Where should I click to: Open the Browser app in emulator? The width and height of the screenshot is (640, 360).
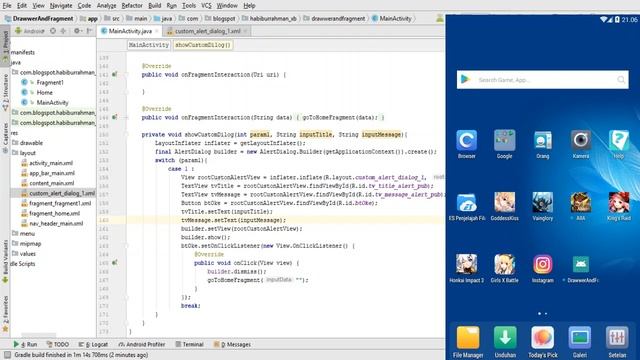coord(467,140)
